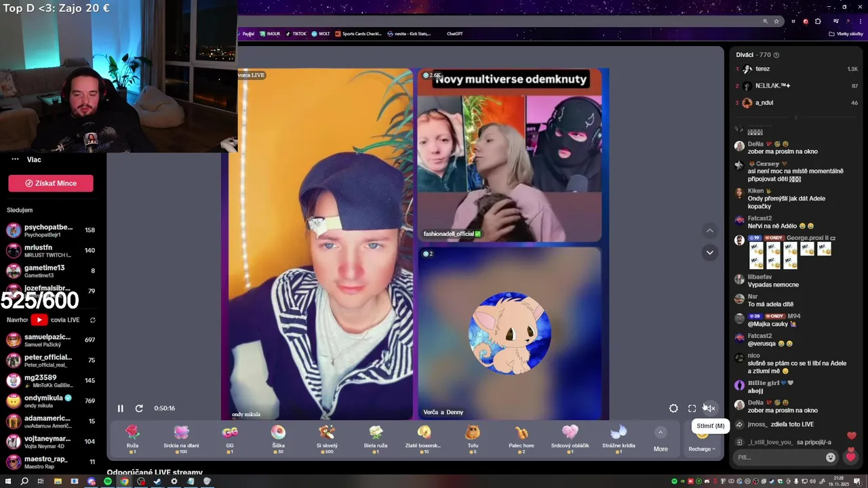The width and height of the screenshot is (868, 488).
Task: Send a heart like in chat
Action: click(x=850, y=457)
